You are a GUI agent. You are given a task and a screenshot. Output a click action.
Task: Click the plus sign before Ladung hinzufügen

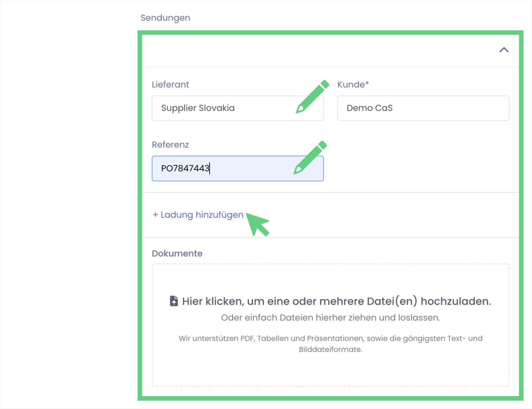(155, 215)
